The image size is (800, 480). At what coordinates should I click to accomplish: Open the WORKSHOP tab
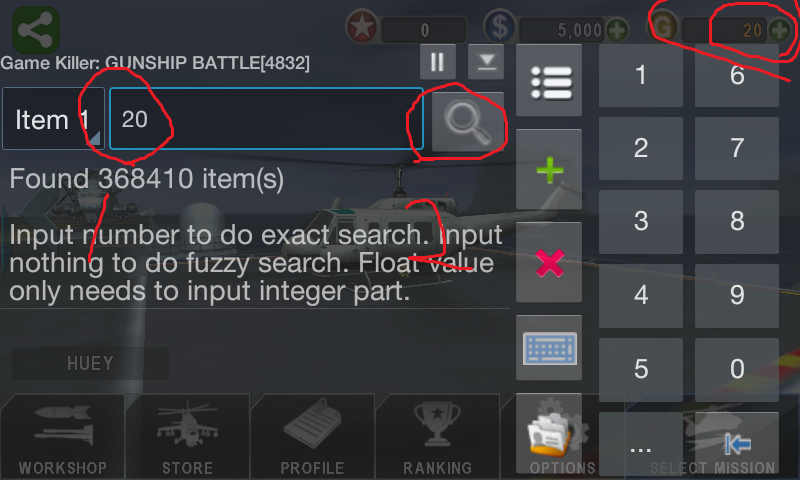(63, 437)
